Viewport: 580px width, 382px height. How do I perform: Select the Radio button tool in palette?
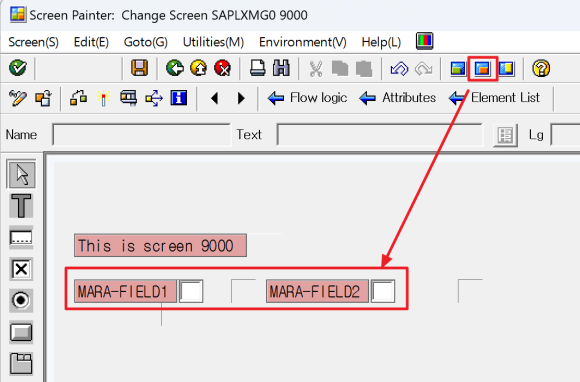(x=21, y=300)
